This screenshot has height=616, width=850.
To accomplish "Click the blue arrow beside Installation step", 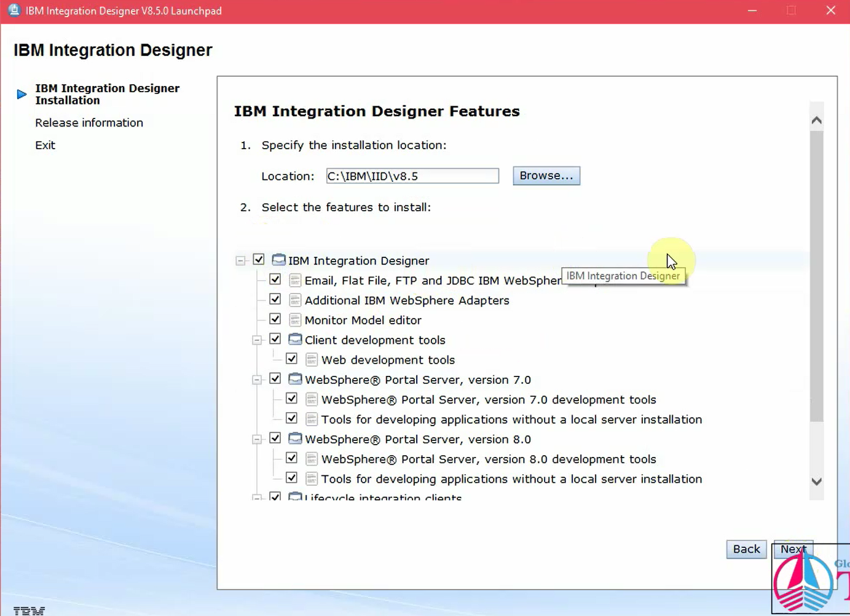I will (22, 93).
